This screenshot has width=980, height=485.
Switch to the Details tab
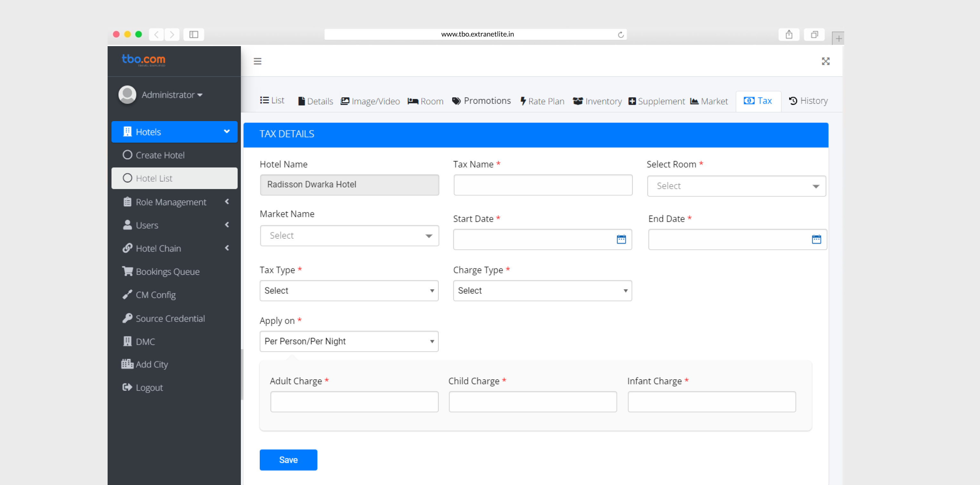315,101
